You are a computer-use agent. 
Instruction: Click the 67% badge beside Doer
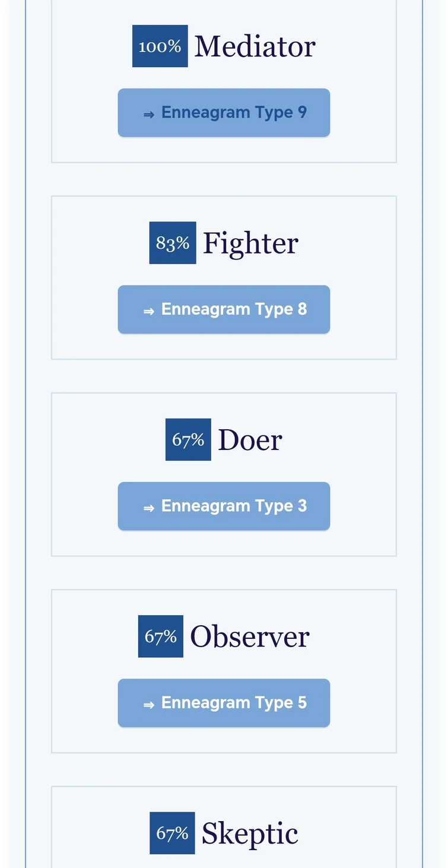(x=188, y=439)
